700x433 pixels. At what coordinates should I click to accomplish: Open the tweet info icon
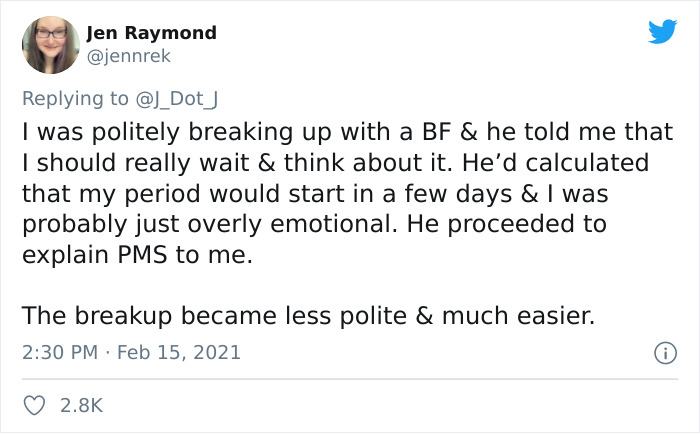point(662,353)
